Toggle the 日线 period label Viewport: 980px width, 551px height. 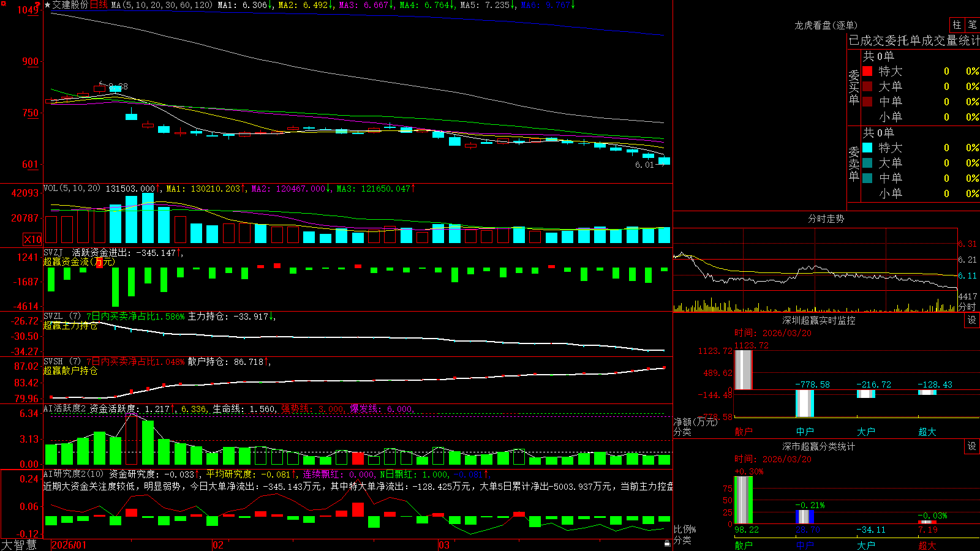click(99, 5)
